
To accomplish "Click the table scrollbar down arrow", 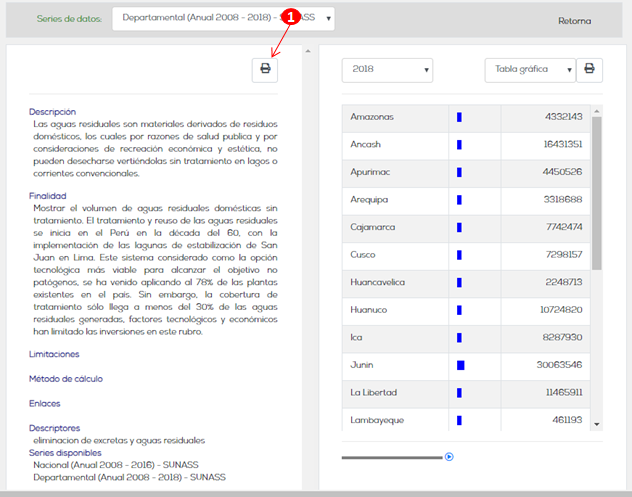I will 597,424.
